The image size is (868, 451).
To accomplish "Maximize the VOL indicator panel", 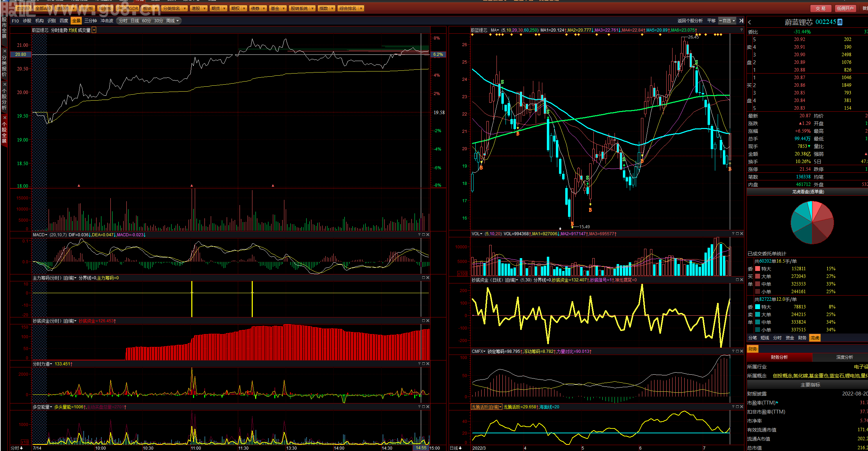I will [x=737, y=234].
